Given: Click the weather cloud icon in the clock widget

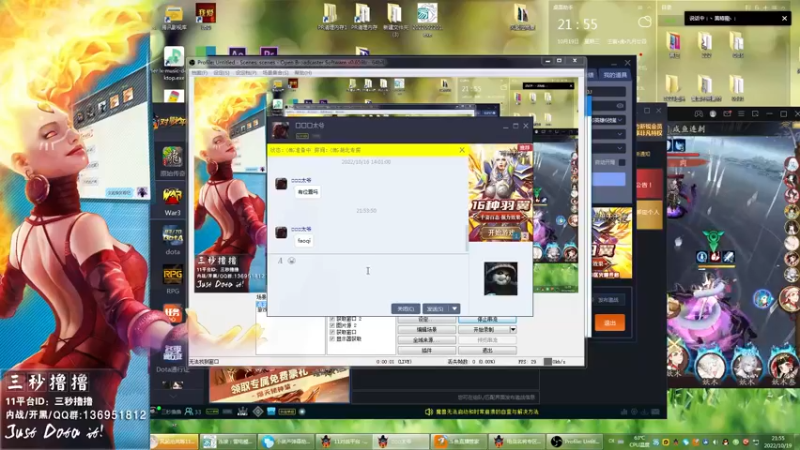Looking at the screenshot, I should coord(644,22).
